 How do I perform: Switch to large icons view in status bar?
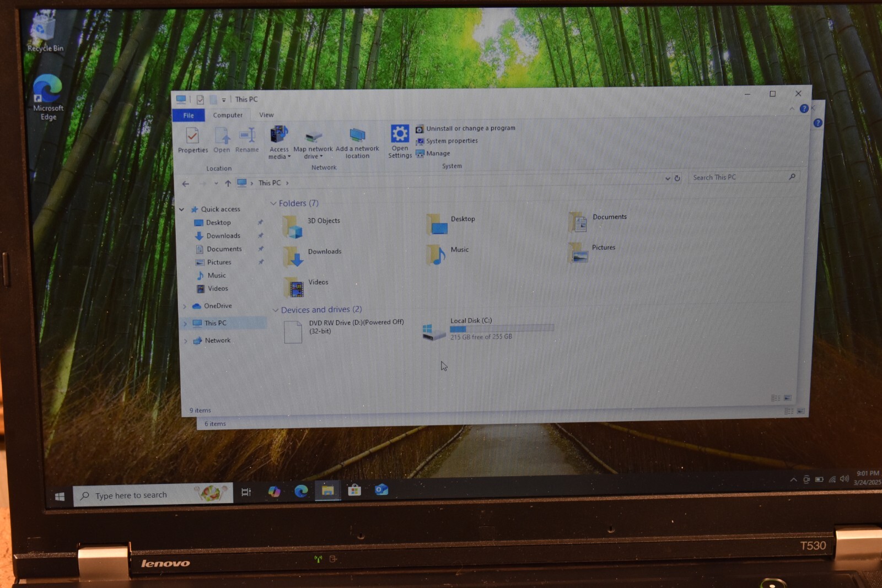(788, 398)
